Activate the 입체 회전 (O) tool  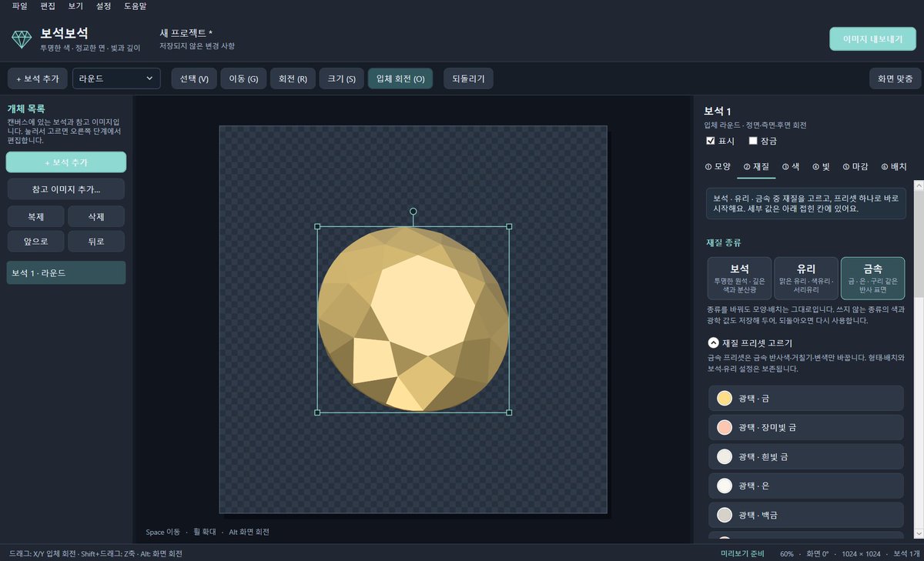(400, 78)
